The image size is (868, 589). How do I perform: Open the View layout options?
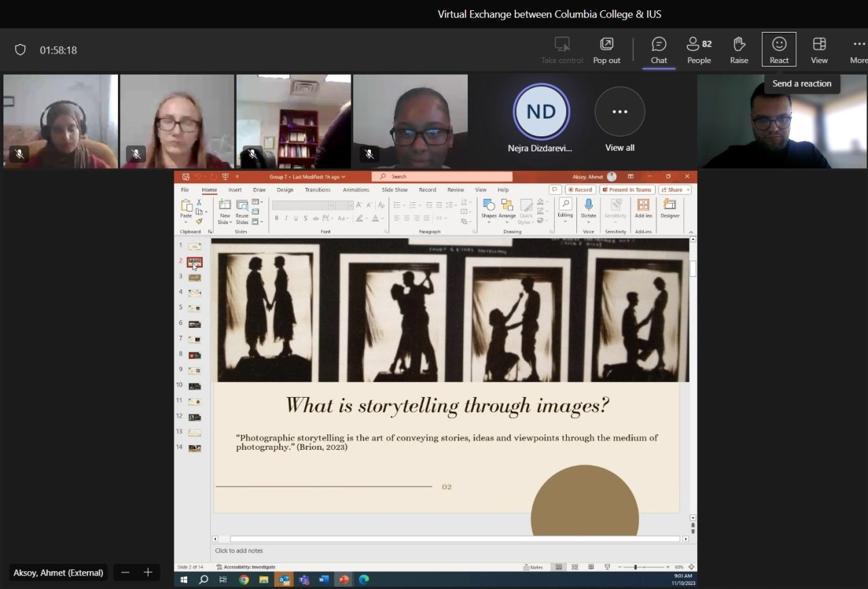point(818,51)
